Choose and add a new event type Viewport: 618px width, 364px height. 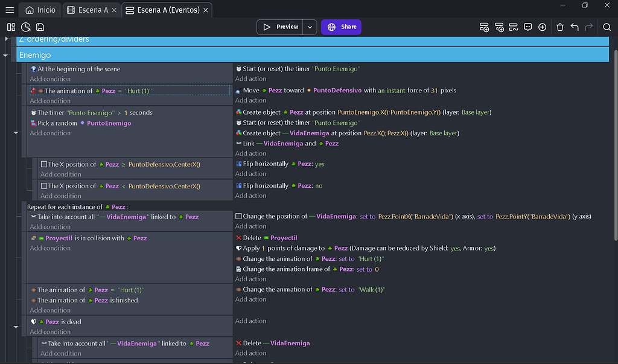(x=544, y=27)
